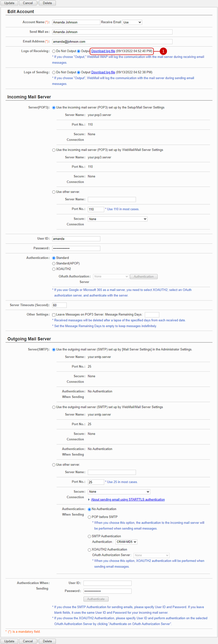
Task: Select Use other server for incoming mail
Action: click(54, 192)
